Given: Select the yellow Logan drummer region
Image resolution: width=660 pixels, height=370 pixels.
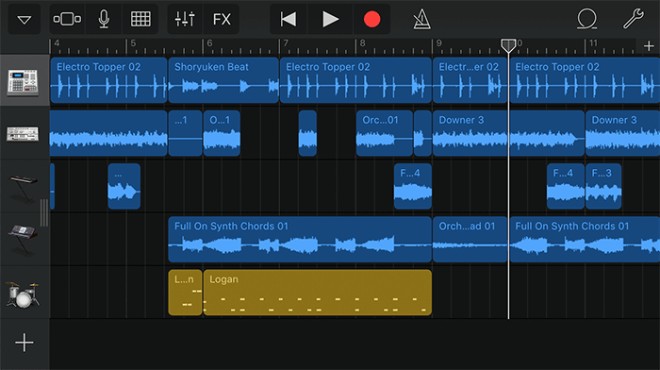Looking at the screenshot, I should (x=317, y=293).
